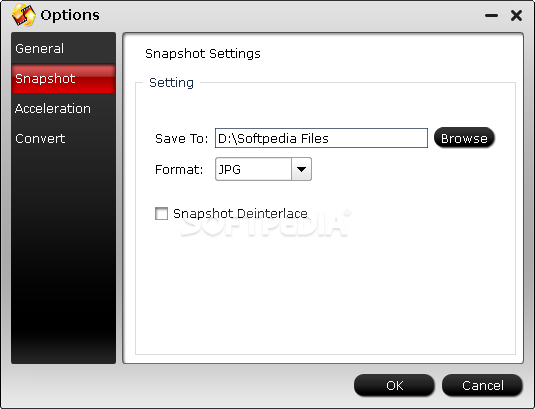Click the Snapshot Settings heading

click(x=203, y=54)
